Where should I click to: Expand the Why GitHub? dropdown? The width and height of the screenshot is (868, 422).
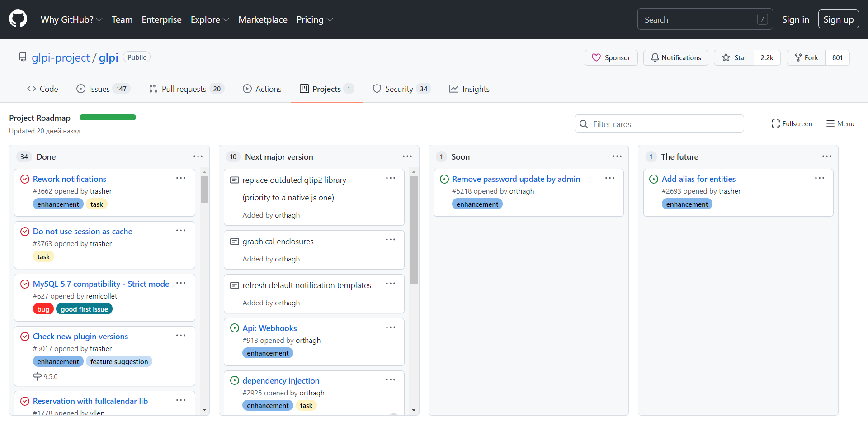71,19
